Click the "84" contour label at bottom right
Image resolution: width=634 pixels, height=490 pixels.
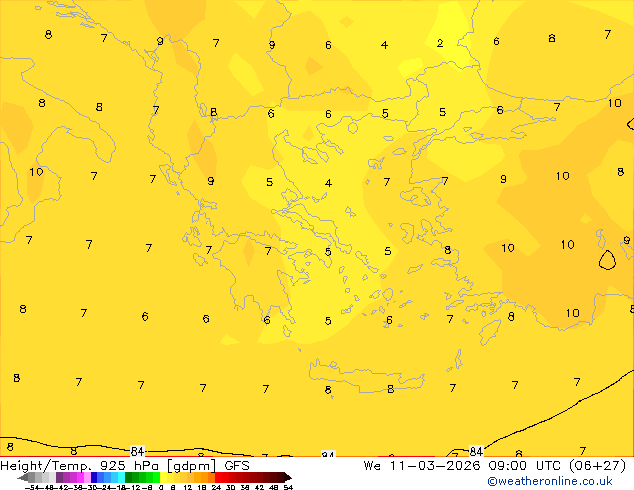point(476,451)
